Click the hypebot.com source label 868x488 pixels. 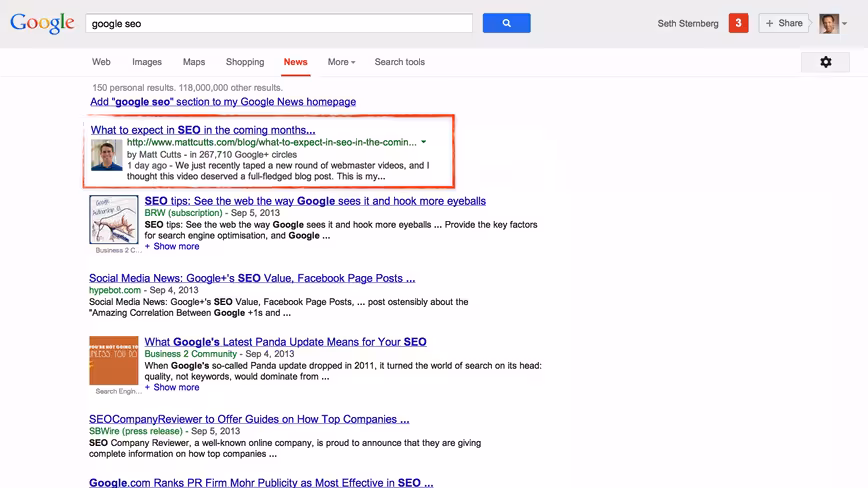(x=115, y=290)
